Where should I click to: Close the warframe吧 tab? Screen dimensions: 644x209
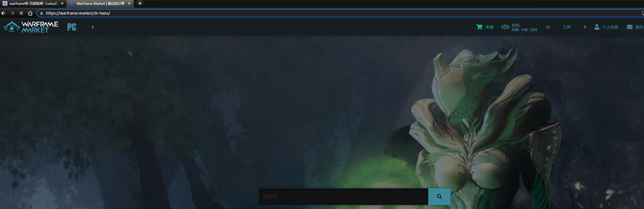tap(62, 4)
